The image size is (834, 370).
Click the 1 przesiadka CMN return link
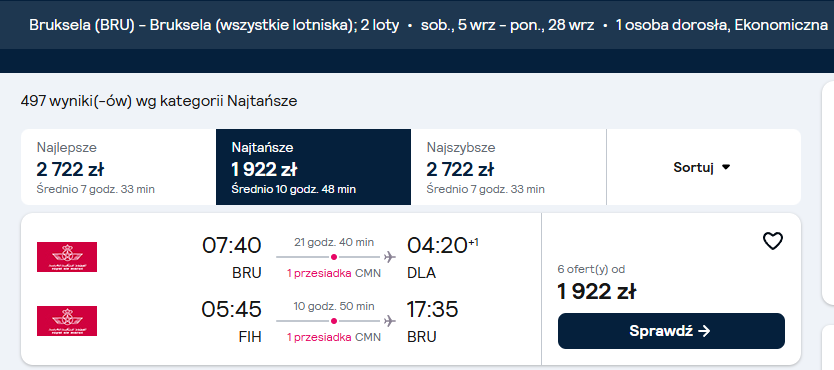333,337
